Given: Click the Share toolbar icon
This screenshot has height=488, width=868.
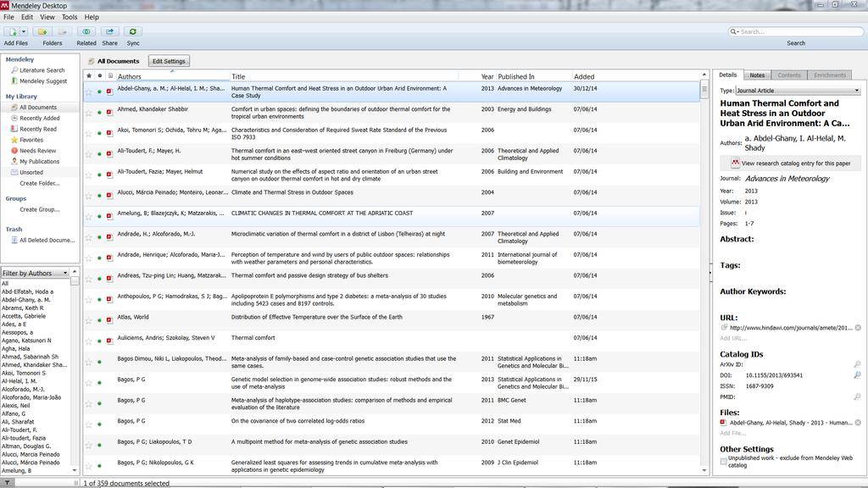Looking at the screenshot, I should [109, 31].
